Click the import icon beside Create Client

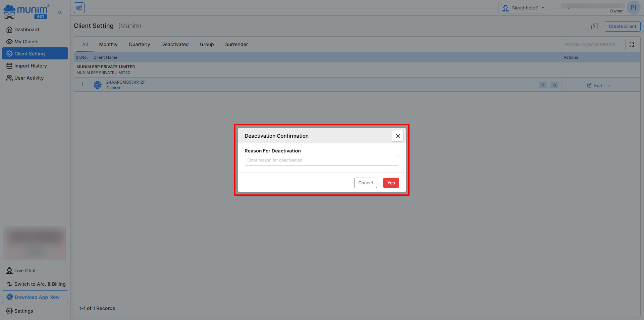594,26
